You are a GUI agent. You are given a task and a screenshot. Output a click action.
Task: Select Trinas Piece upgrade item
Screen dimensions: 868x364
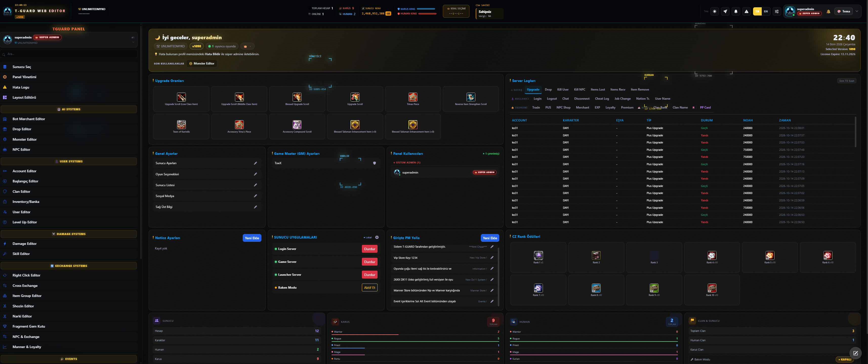413,99
